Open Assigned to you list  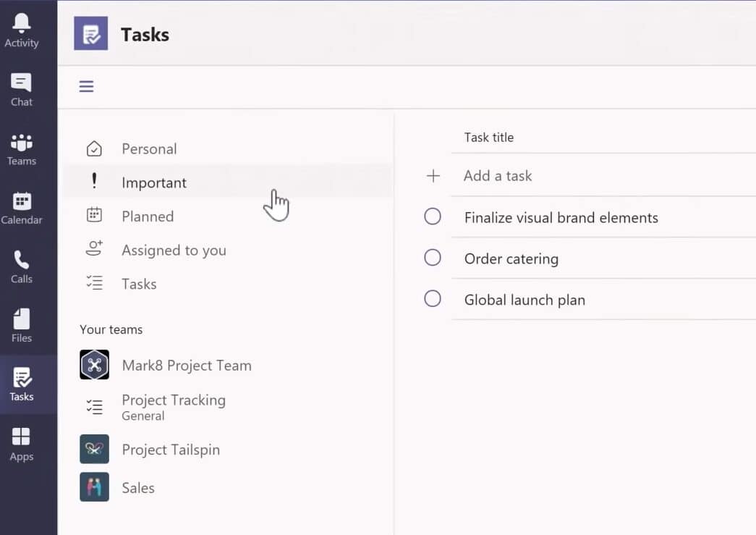[174, 250]
